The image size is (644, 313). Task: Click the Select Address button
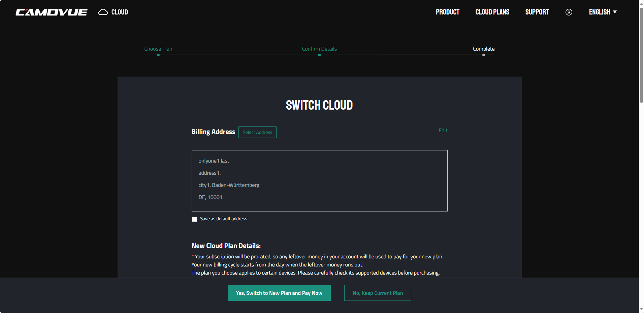click(x=257, y=132)
